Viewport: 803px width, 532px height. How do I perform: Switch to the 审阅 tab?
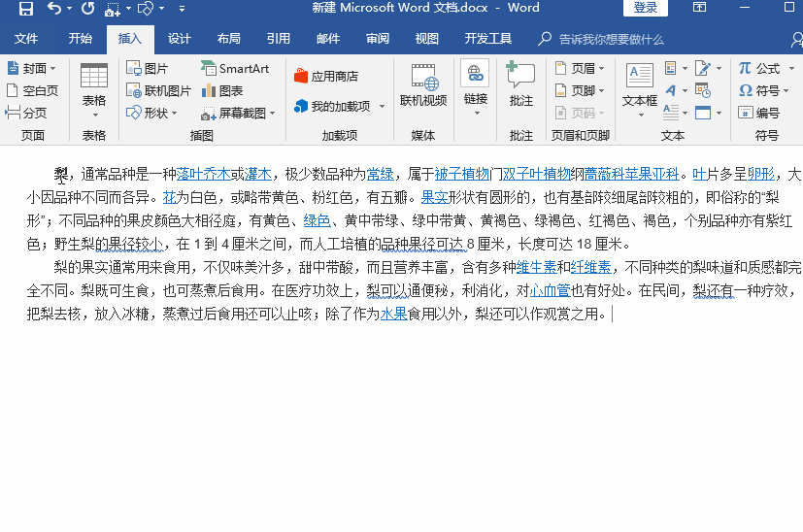click(378, 39)
